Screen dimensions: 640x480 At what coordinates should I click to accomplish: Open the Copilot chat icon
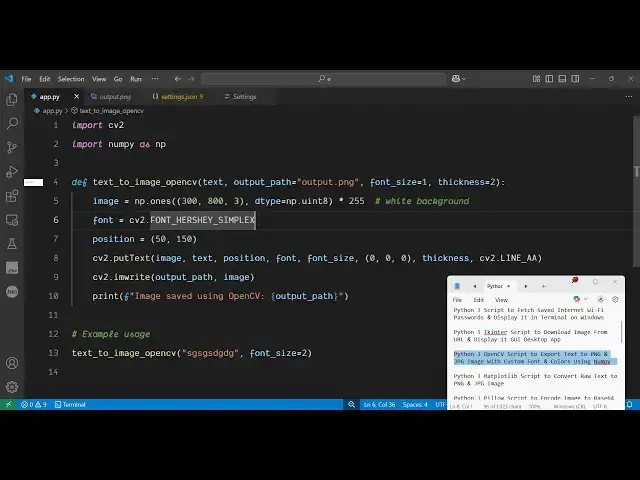point(456,78)
